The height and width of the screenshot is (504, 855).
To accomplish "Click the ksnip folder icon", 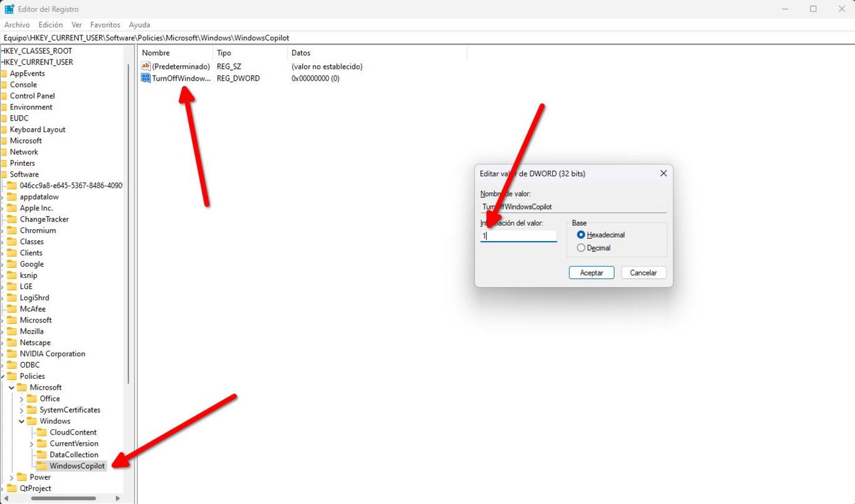I will click(x=12, y=275).
